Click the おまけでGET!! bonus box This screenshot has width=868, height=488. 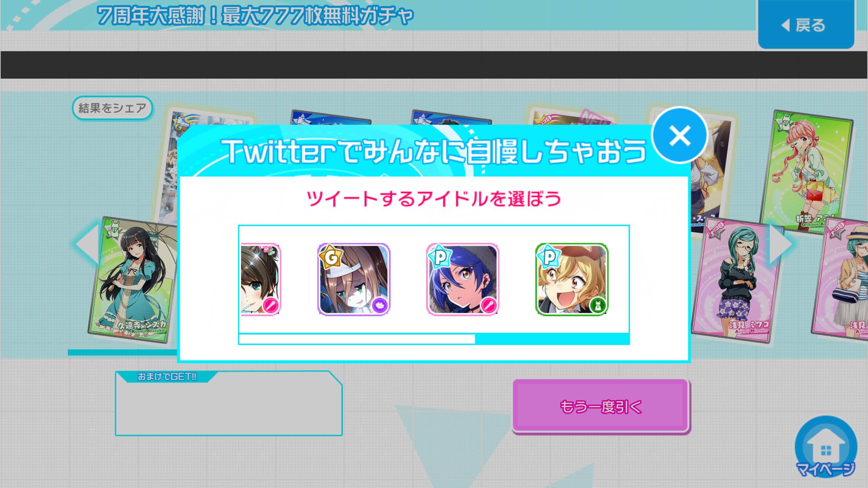click(229, 403)
